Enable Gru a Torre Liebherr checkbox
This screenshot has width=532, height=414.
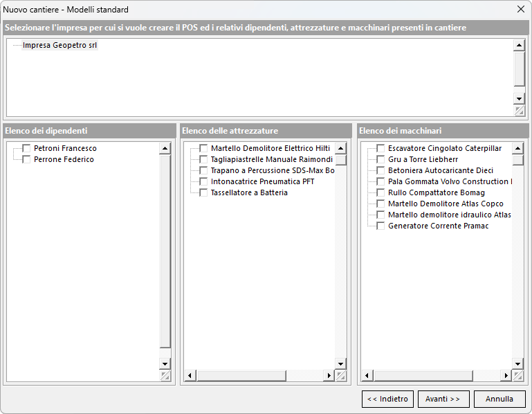(x=380, y=159)
